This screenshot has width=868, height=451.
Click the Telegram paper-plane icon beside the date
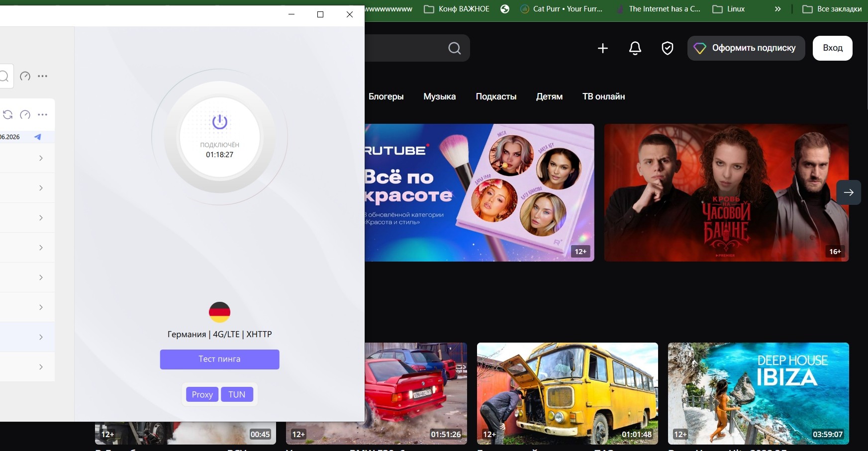pos(37,137)
